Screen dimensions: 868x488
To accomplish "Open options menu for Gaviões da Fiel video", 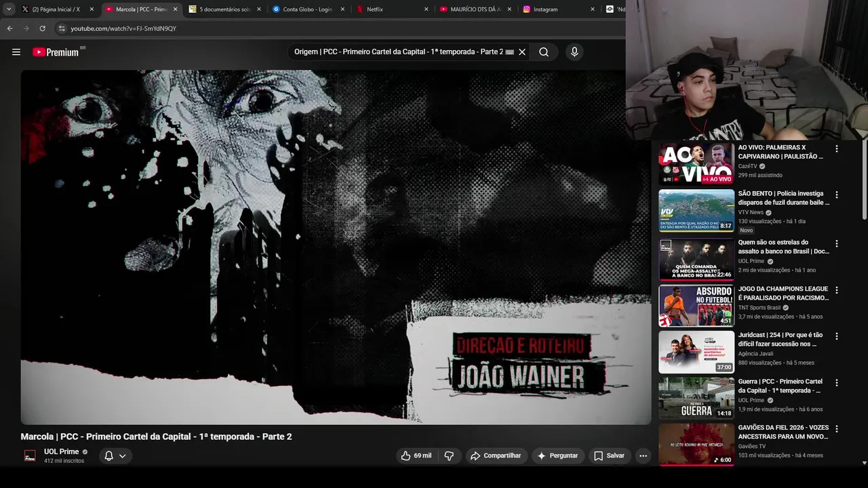I will [x=836, y=428].
